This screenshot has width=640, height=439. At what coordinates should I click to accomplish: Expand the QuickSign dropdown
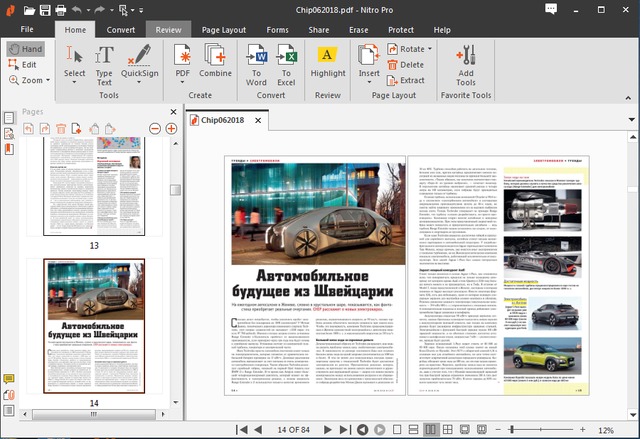pyautogui.click(x=139, y=80)
